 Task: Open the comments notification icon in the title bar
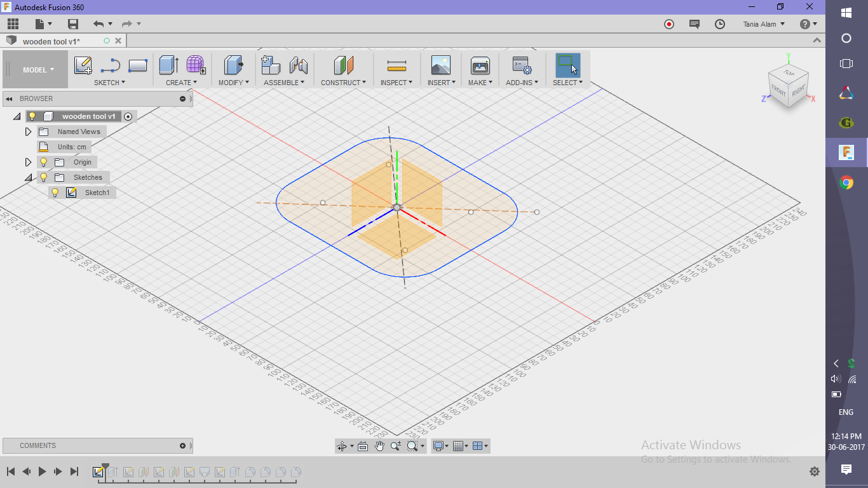coord(695,24)
